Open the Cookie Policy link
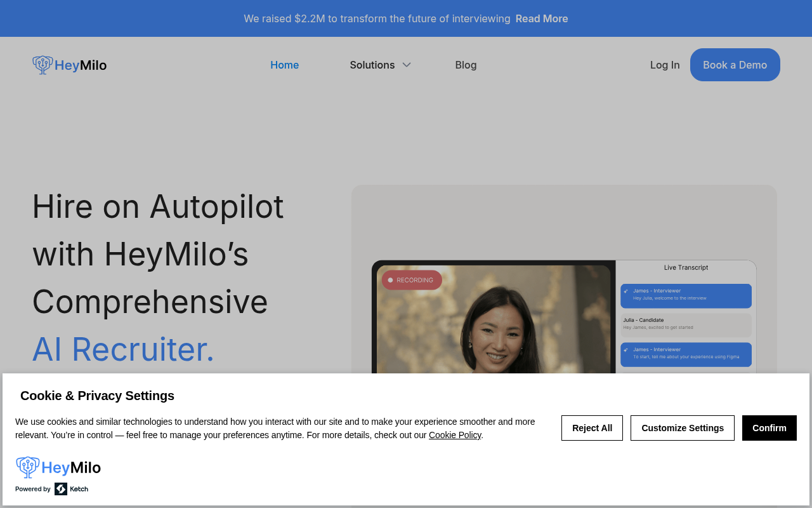Screen dimensions: 812x508 (455, 435)
